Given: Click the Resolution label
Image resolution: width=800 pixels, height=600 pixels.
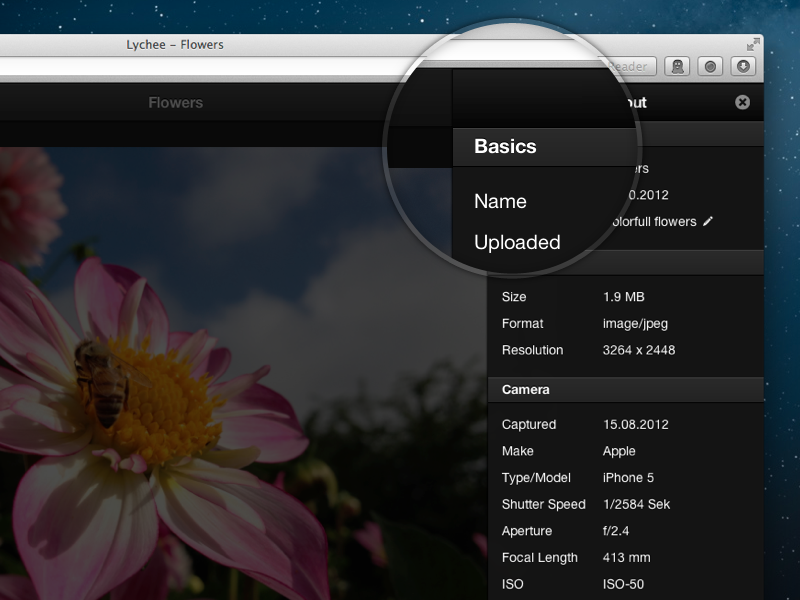Looking at the screenshot, I should pos(532,350).
